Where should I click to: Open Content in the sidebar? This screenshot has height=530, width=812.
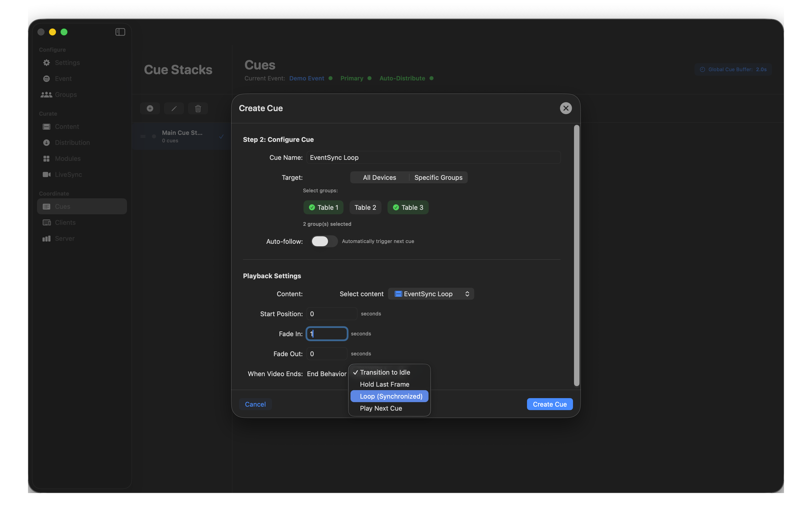[82, 127]
